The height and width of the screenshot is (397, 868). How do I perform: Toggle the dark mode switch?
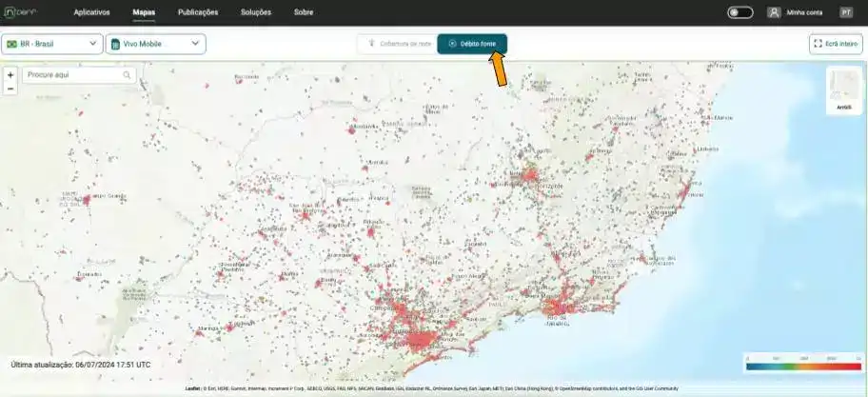click(740, 12)
